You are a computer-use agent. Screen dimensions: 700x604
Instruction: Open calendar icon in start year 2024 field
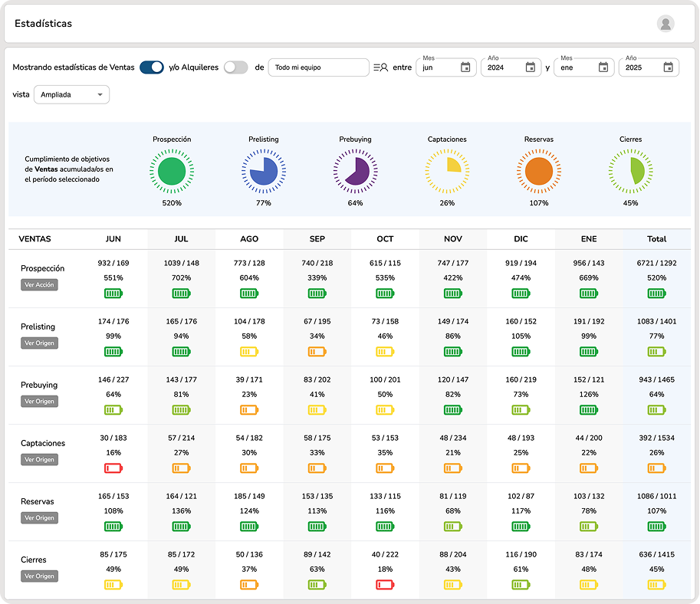coord(530,67)
